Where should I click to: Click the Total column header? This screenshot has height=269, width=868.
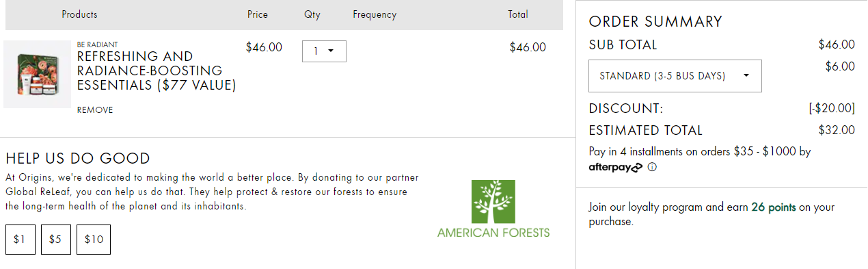(x=518, y=14)
